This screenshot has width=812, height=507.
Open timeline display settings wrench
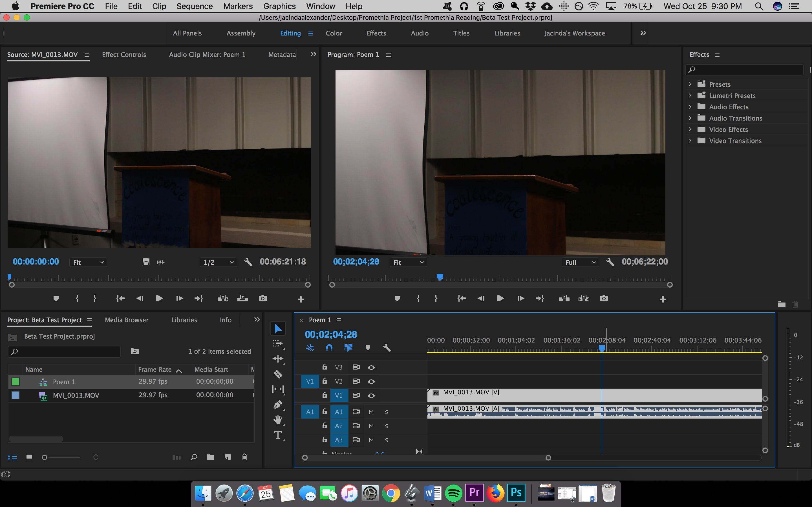(387, 348)
